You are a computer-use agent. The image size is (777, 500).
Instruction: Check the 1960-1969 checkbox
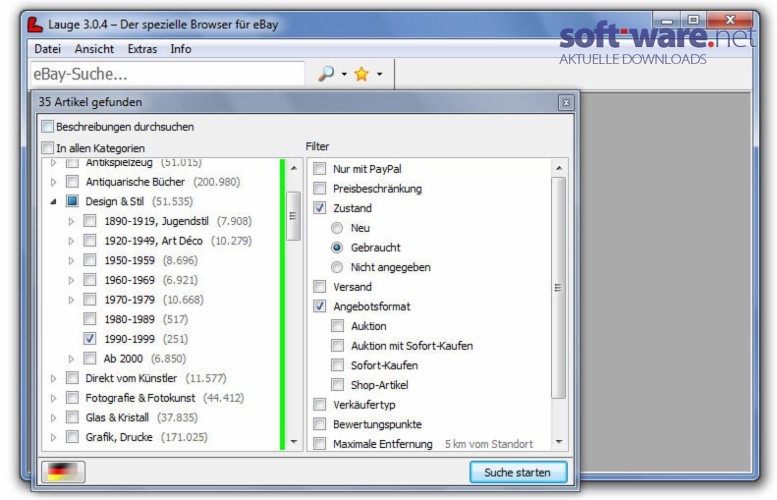[90, 280]
